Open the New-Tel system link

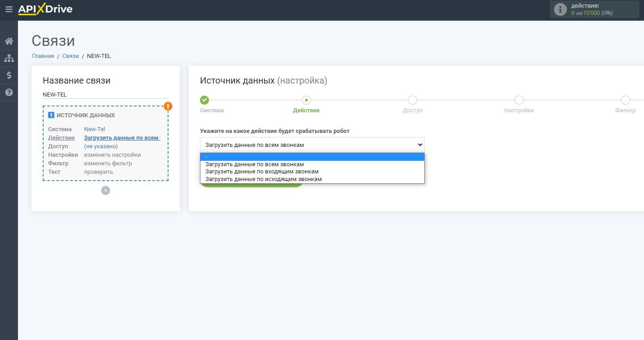click(94, 129)
